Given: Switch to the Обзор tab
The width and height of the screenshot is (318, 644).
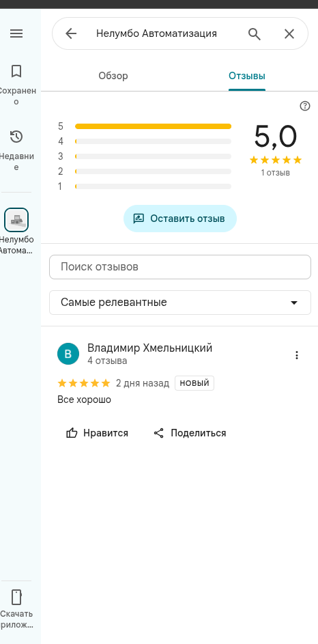Looking at the screenshot, I should click(x=113, y=76).
